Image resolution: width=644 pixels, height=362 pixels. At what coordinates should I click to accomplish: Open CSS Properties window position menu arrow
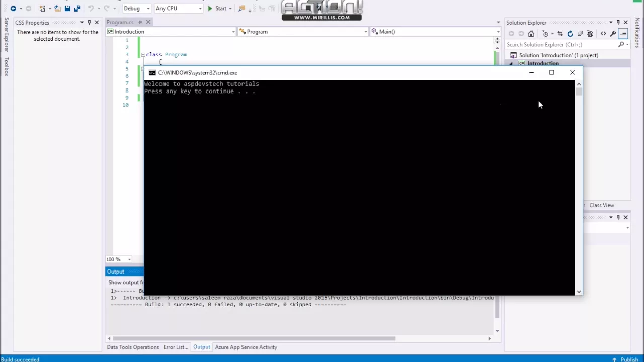[82, 23]
